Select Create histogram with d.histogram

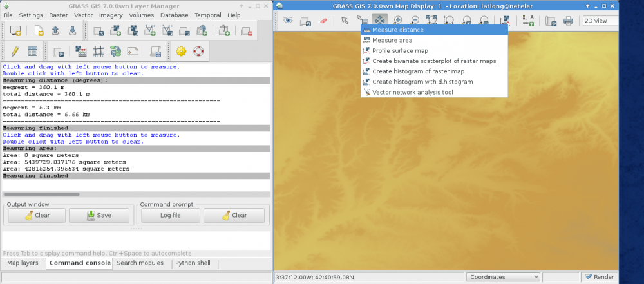[434, 82]
